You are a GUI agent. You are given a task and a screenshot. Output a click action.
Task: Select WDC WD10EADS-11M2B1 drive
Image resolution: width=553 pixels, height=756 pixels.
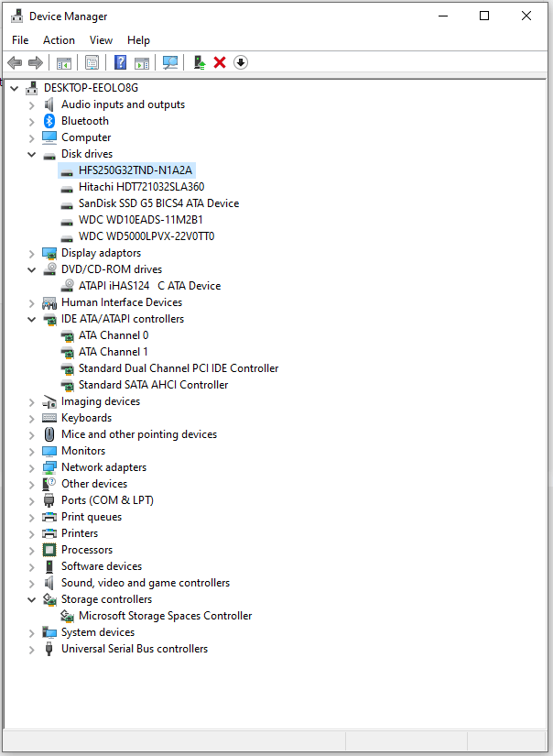click(141, 219)
